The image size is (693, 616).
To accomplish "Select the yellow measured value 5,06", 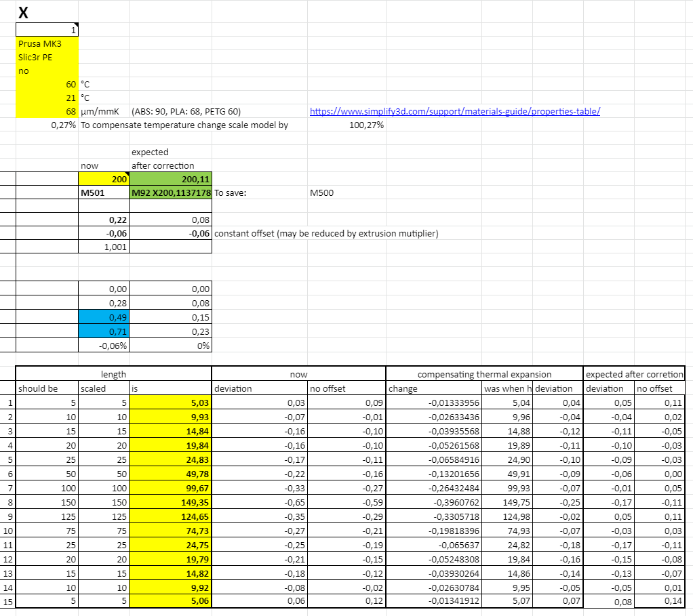I will [171, 600].
